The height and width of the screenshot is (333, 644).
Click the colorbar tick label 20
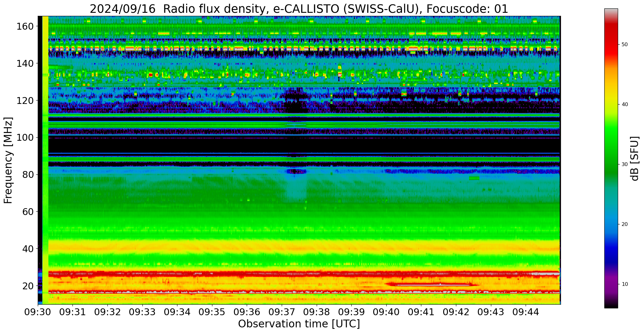(x=625, y=224)
